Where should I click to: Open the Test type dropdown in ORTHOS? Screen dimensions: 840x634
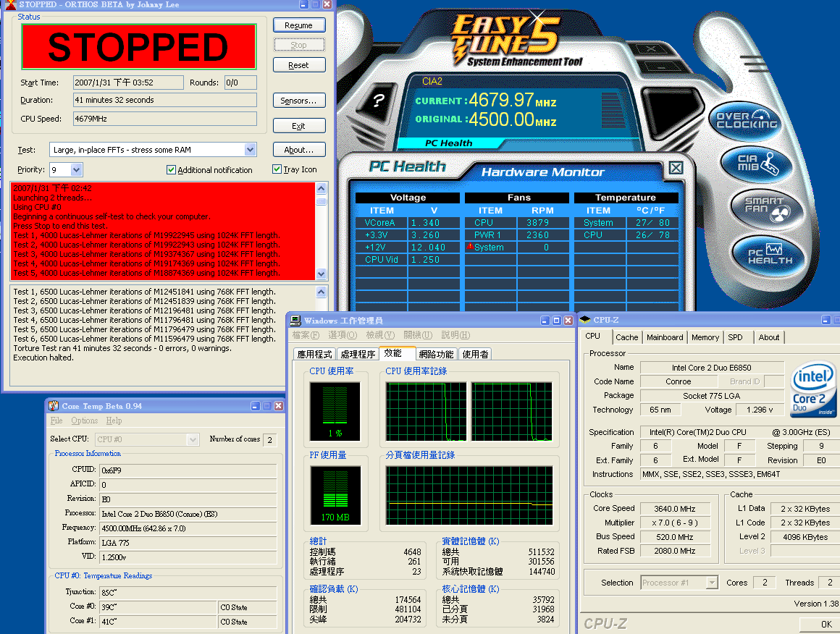click(x=250, y=150)
